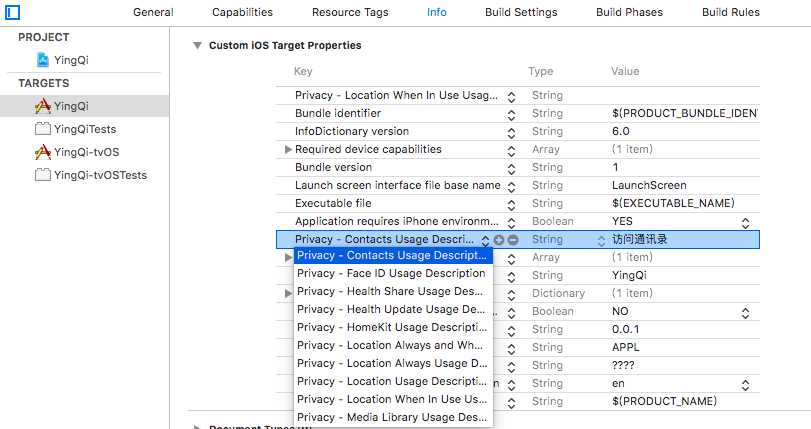Image resolution: width=811 pixels, height=429 pixels.
Task: Choose Privacy - Face ID Usage Description
Action: (393, 273)
